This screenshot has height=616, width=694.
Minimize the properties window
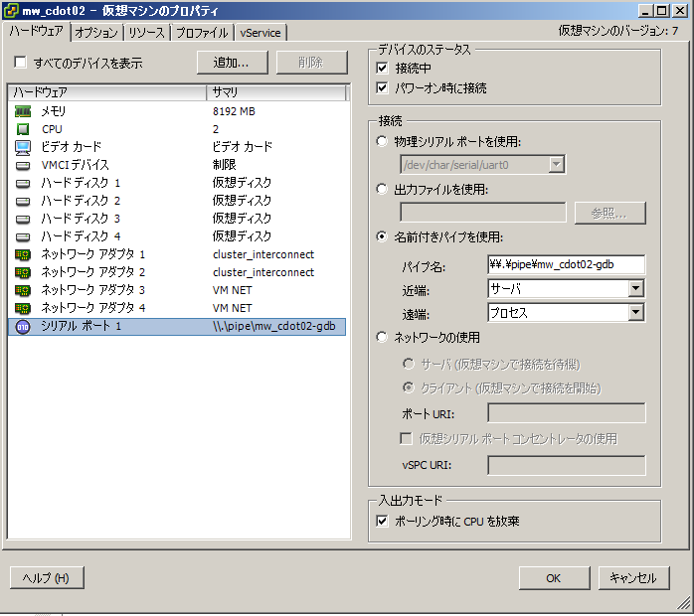coord(645,11)
